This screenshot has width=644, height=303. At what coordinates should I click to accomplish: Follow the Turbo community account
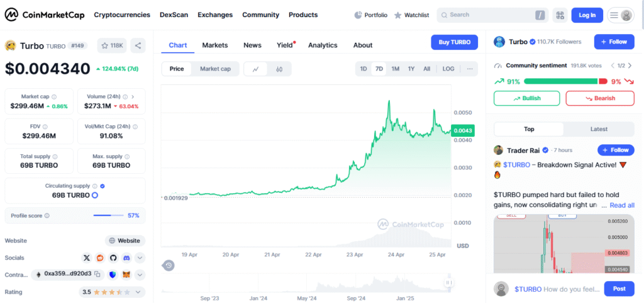tap(614, 42)
